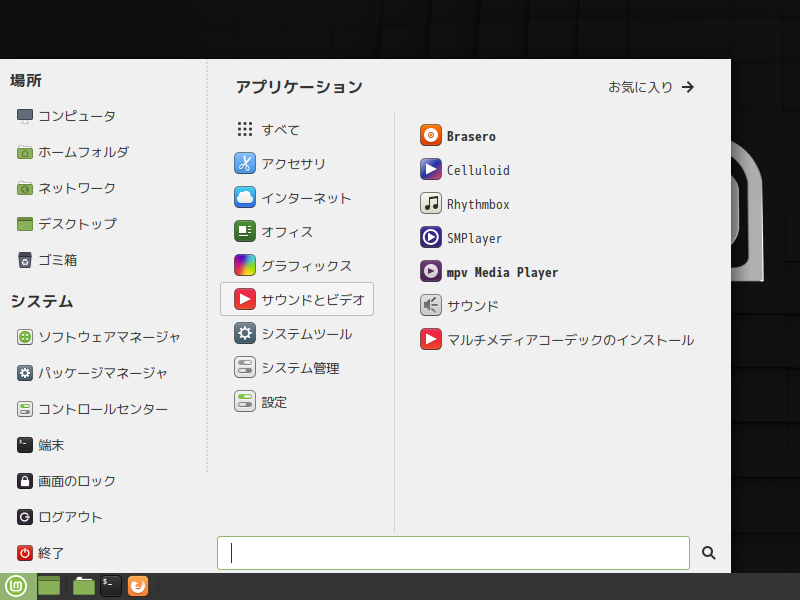Click show desktop icon on taskbar
The image size is (800, 600).
pos(49,586)
